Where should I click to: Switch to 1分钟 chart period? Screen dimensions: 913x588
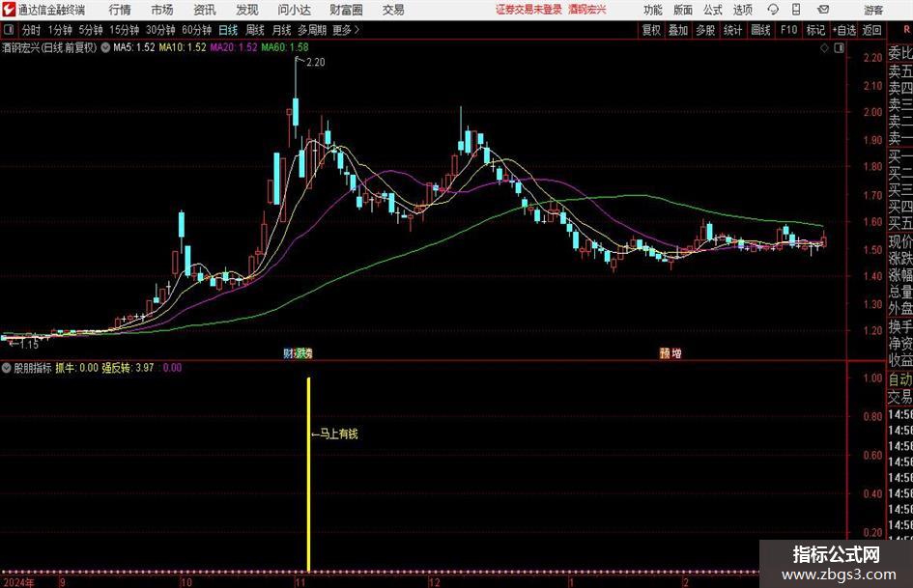pos(59,30)
